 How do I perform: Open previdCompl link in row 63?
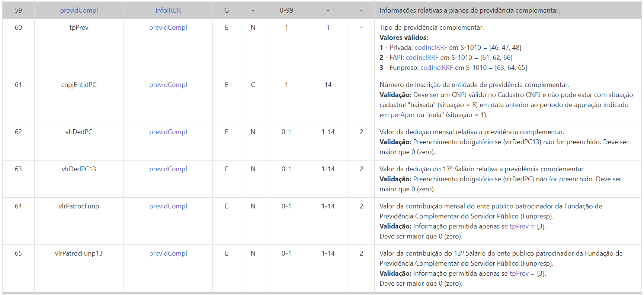point(168,169)
